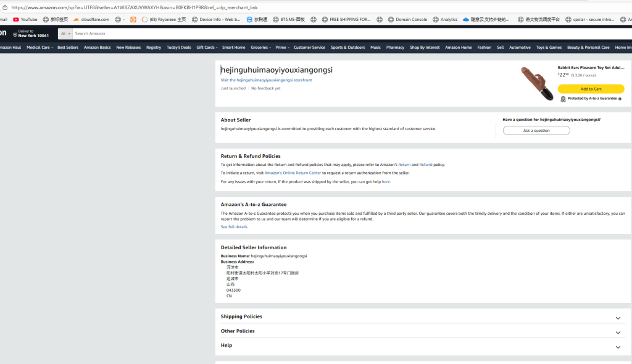Click info icon beside A-to-z Guarantee
Screen dimensions: 632x364
coord(620,99)
